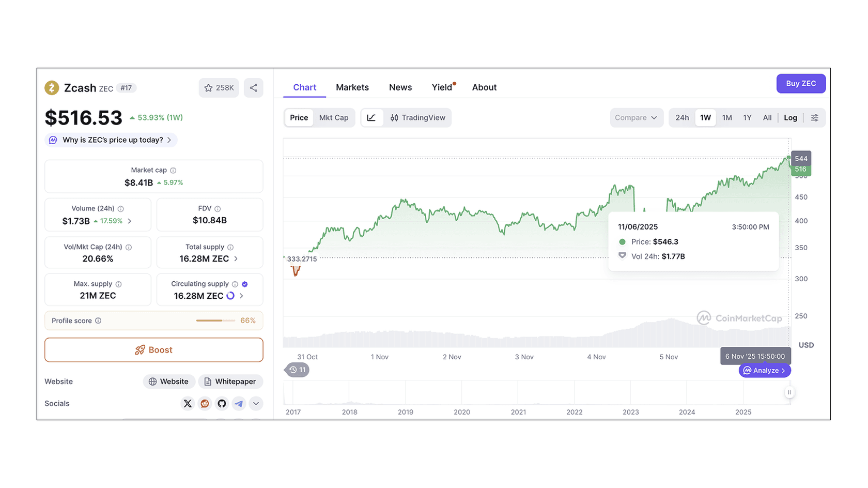Click the Analyze button on the chart

(764, 370)
